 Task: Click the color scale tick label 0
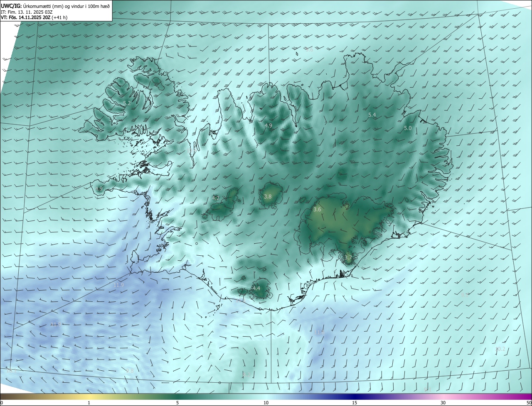[2, 403]
